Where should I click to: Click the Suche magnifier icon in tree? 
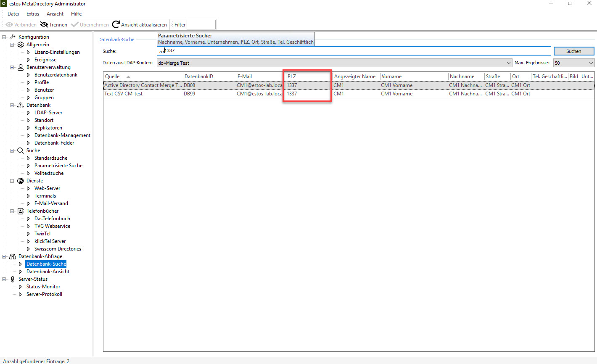coord(21,150)
